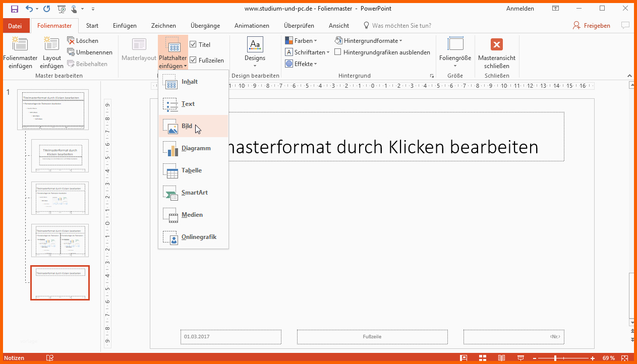Click the zoom in plus button
Screen dimensions: 637x364
pos(593,358)
